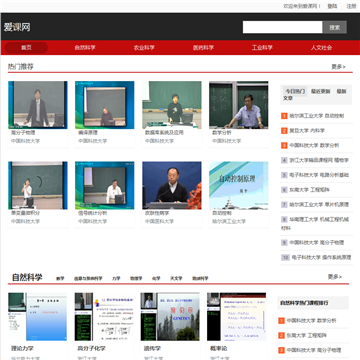Open ranked item 5 电子科技大学 电路分析基础
The image size is (360, 360).
pos(319,175)
